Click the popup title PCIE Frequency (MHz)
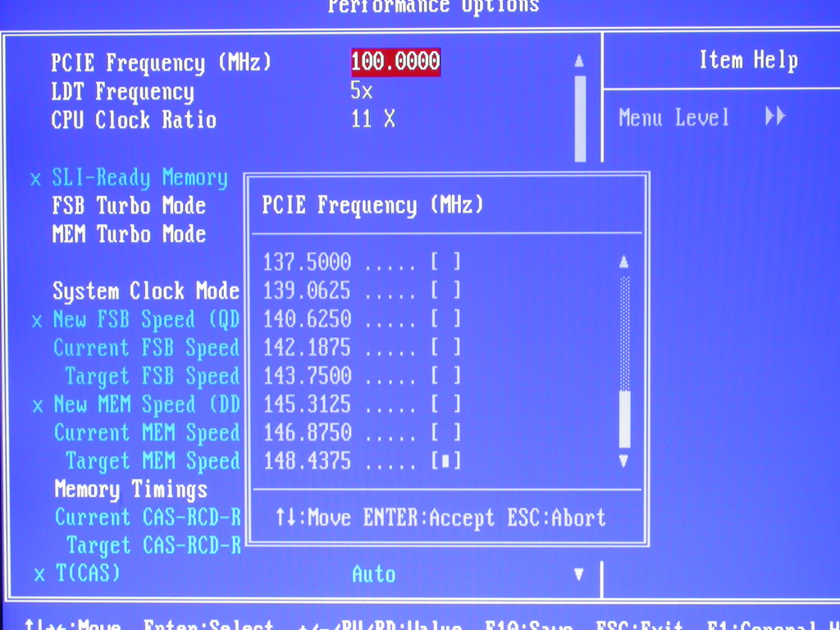Screen dimensions: 840x630 (372, 205)
